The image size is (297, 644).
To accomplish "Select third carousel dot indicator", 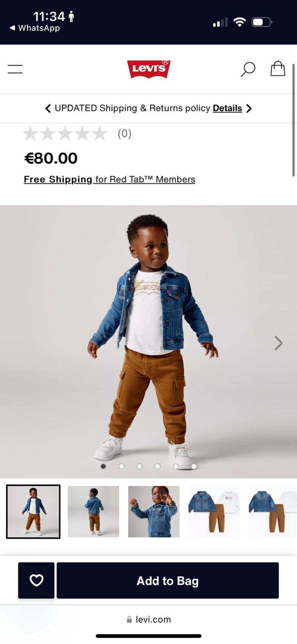I will (140, 466).
